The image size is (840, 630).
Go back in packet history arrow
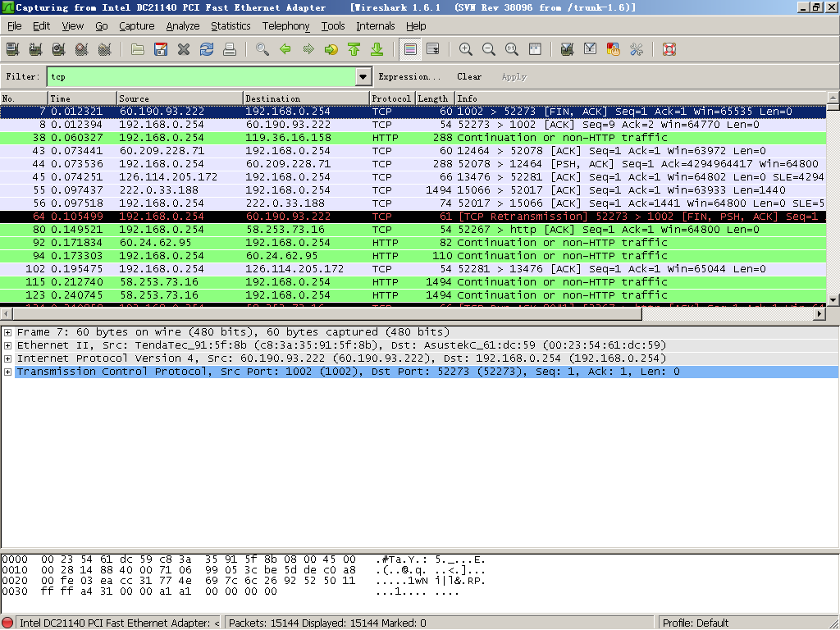(285, 50)
